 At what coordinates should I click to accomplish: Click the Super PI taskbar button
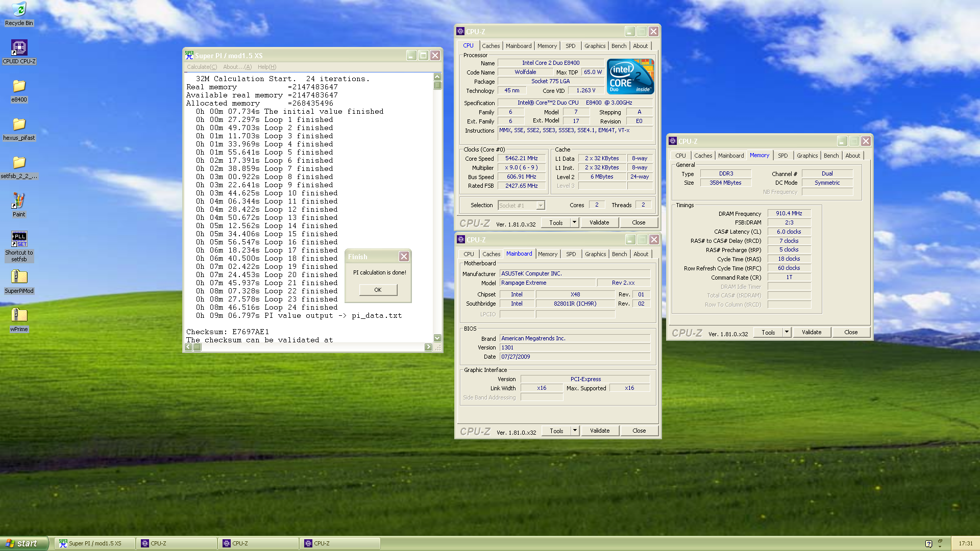tap(94, 543)
